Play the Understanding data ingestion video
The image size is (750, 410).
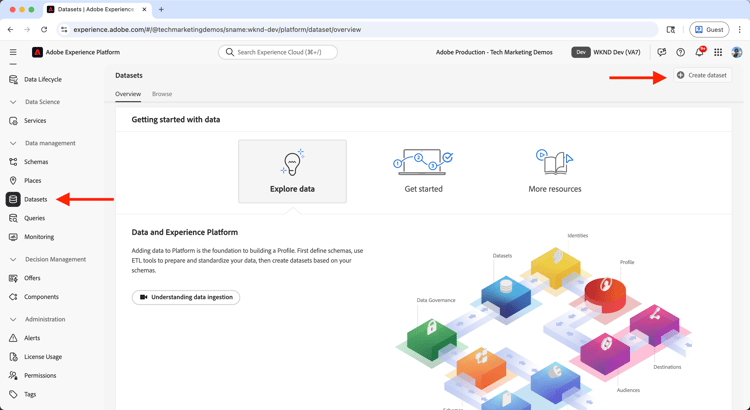[x=186, y=297]
